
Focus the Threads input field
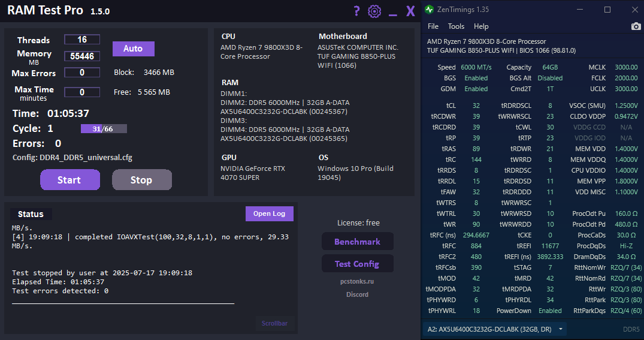click(x=82, y=40)
